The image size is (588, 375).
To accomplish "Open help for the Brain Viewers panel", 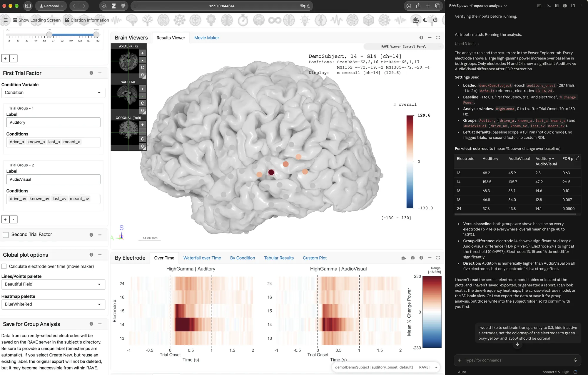I will (x=421, y=38).
